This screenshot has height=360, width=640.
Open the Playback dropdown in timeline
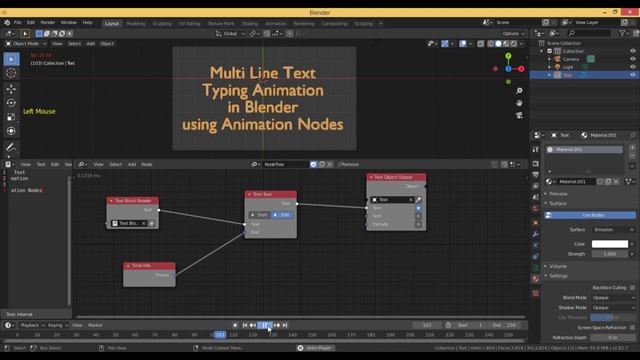32,325
